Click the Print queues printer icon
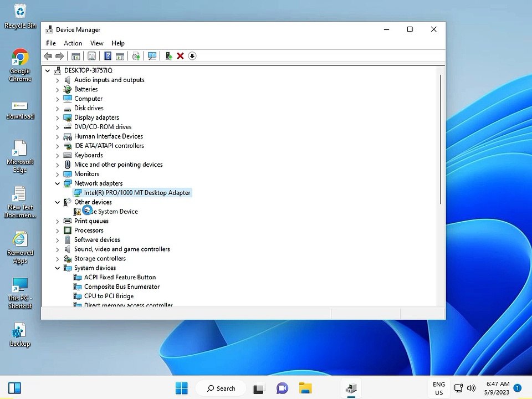 [x=68, y=221]
